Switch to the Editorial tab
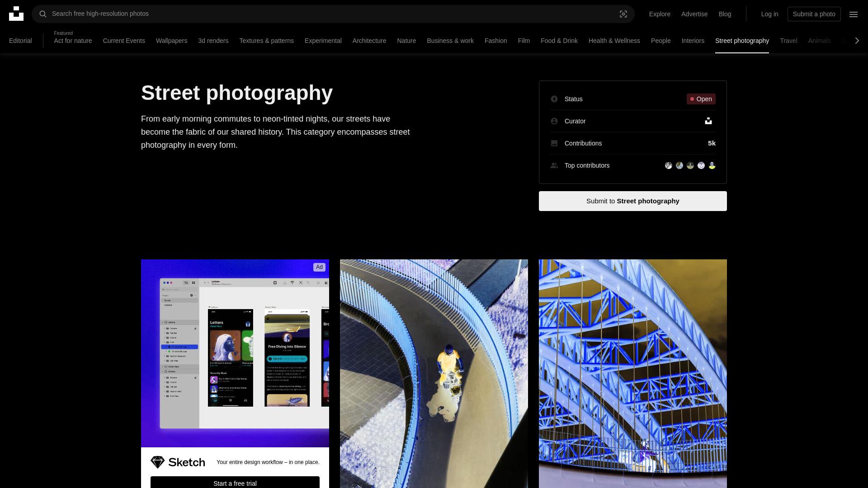Image resolution: width=868 pixels, height=488 pixels. pos(20,41)
